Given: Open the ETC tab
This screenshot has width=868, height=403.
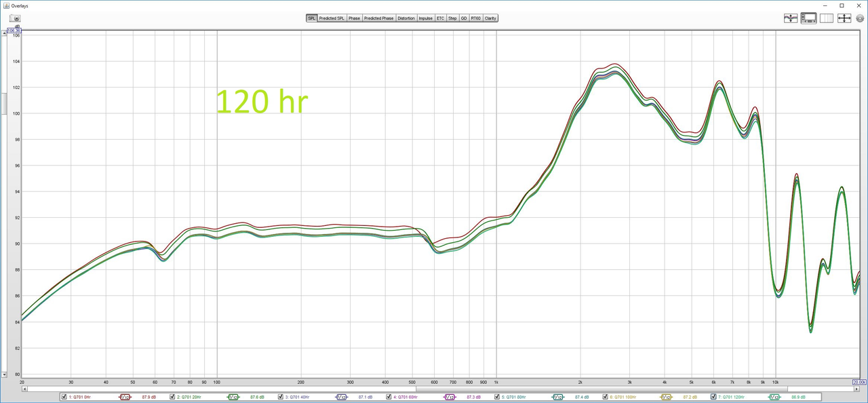Looking at the screenshot, I should point(440,18).
